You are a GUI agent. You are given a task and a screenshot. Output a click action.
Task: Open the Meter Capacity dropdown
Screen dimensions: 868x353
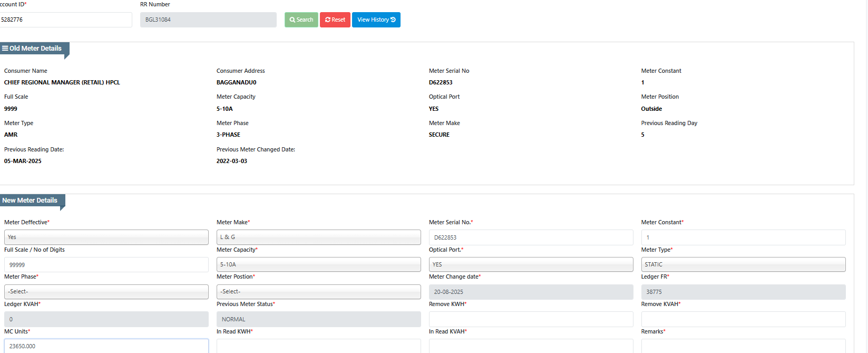[x=318, y=264]
